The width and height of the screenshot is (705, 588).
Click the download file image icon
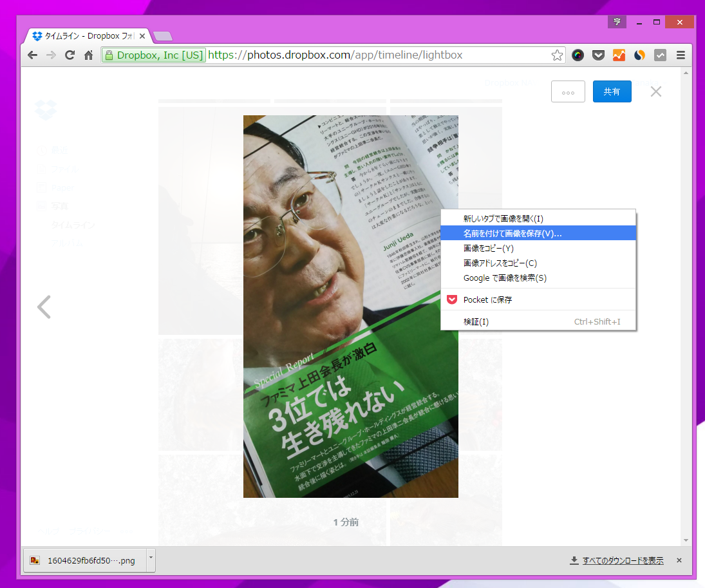(35, 560)
